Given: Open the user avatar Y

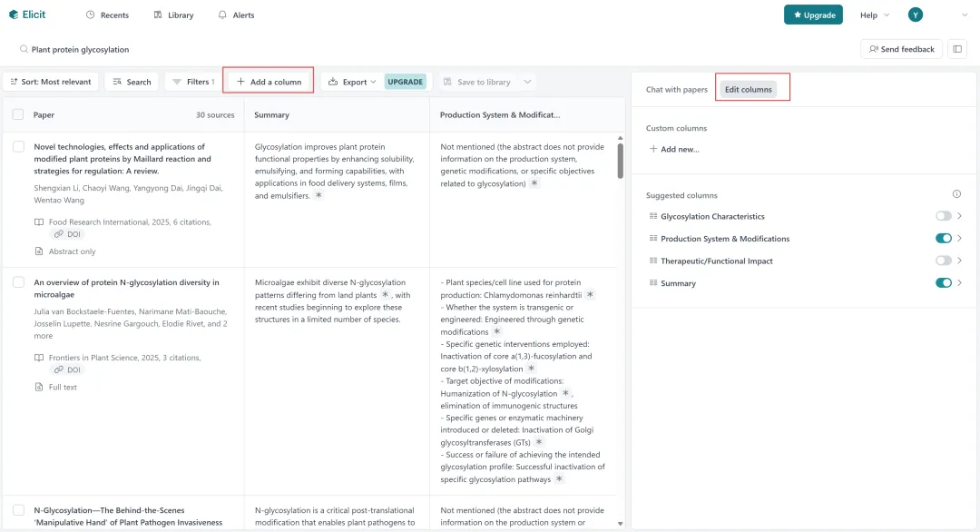Looking at the screenshot, I should tap(915, 15).
